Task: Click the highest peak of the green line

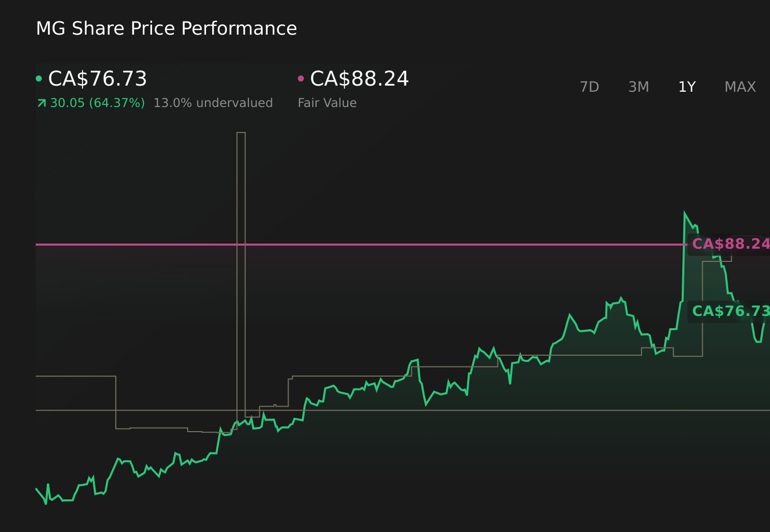Action: pos(684,214)
